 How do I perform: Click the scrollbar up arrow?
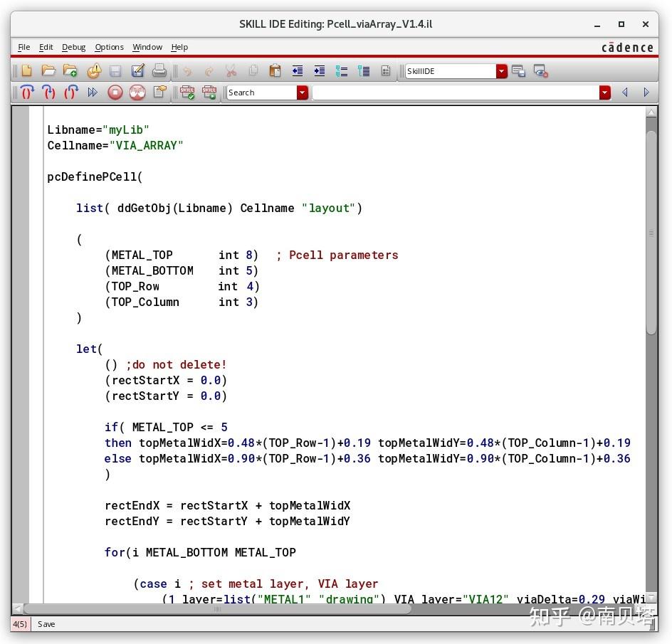point(651,112)
